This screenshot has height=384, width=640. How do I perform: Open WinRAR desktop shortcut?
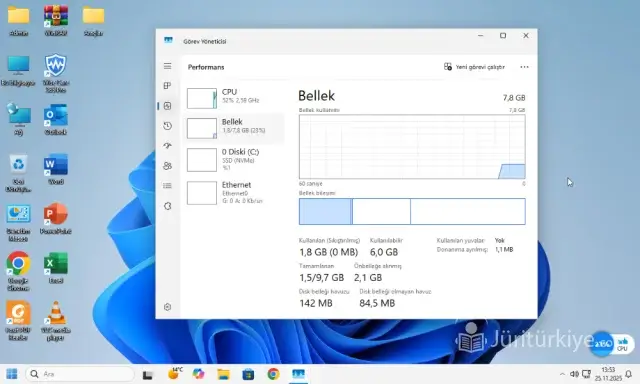pyautogui.click(x=56, y=21)
